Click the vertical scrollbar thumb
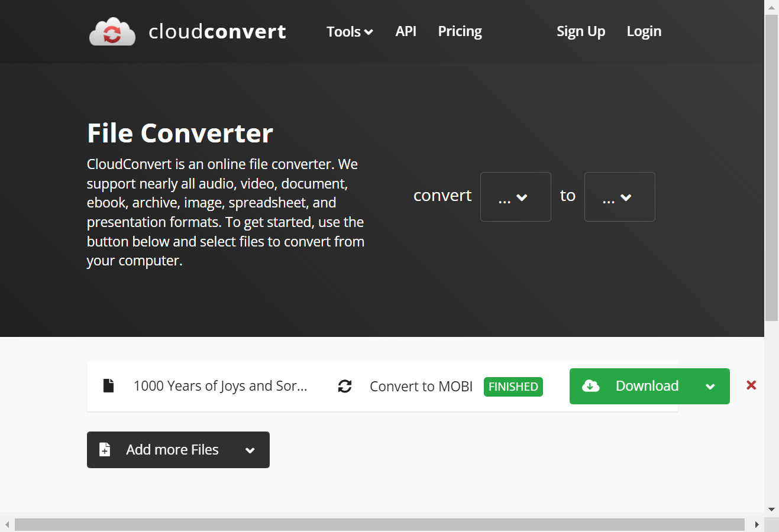779x532 pixels. tap(771, 168)
